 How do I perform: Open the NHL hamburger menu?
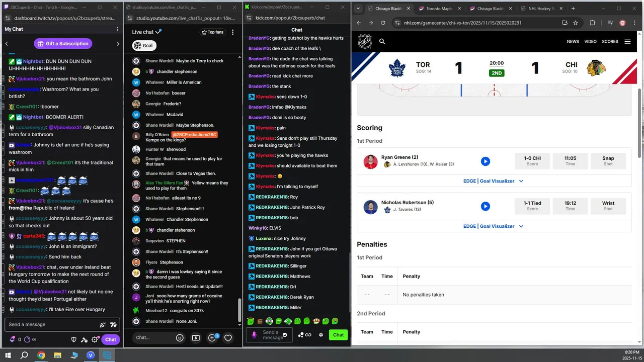coord(627,41)
